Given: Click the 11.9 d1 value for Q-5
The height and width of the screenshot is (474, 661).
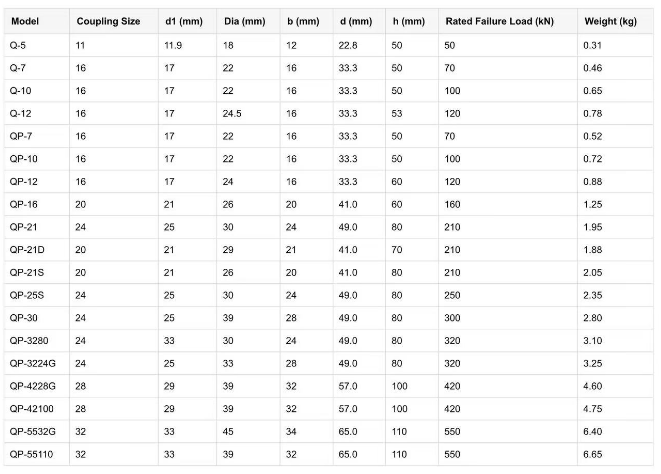Looking at the screenshot, I should 173,45.
